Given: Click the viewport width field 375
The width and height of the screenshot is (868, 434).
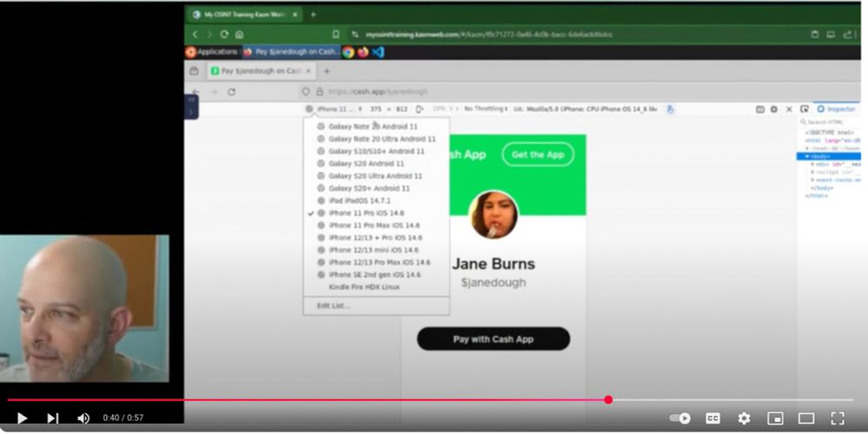Looking at the screenshot, I should (376, 109).
